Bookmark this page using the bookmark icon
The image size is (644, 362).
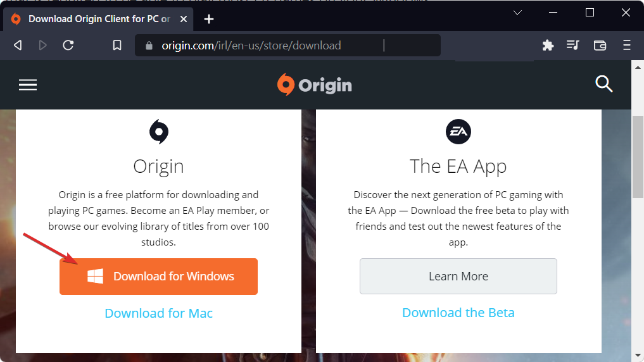click(117, 46)
